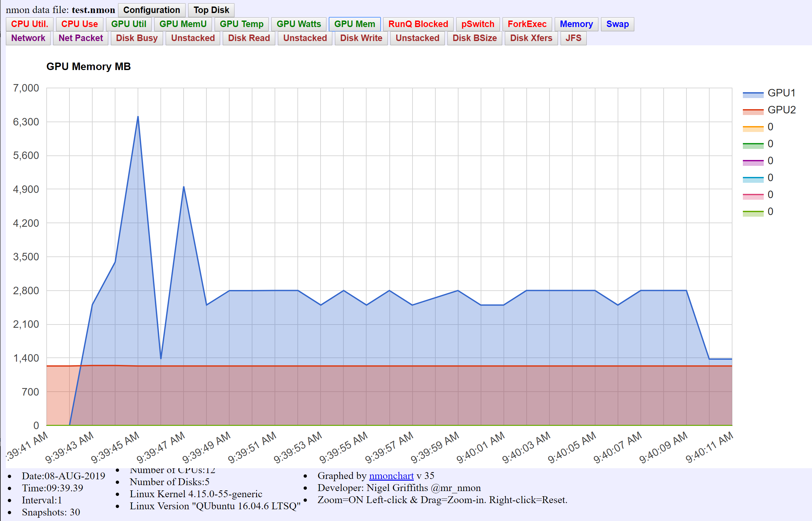Click the 7,000 y-axis label
Image resolution: width=812 pixels, height=521 pixels.
[26, 88]
